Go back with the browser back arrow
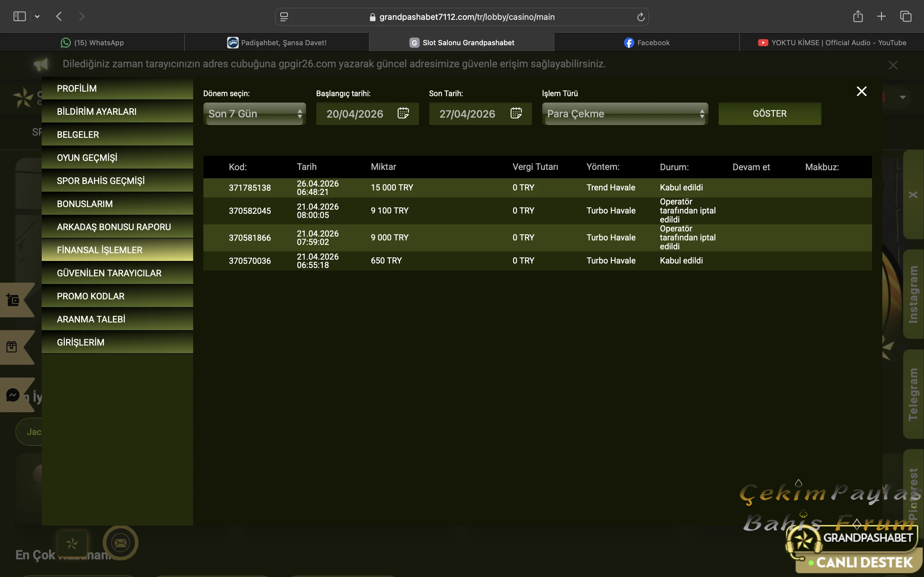Screen dimensions: 924x577 tap(59, 16)
